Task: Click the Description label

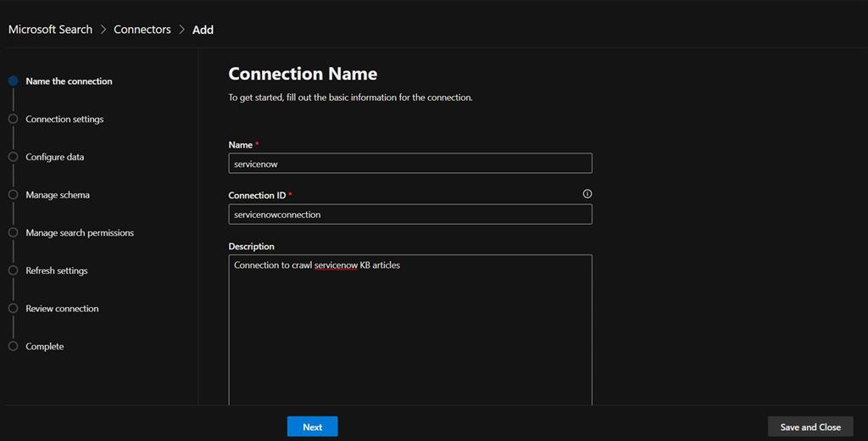Action: click(251, 247)
